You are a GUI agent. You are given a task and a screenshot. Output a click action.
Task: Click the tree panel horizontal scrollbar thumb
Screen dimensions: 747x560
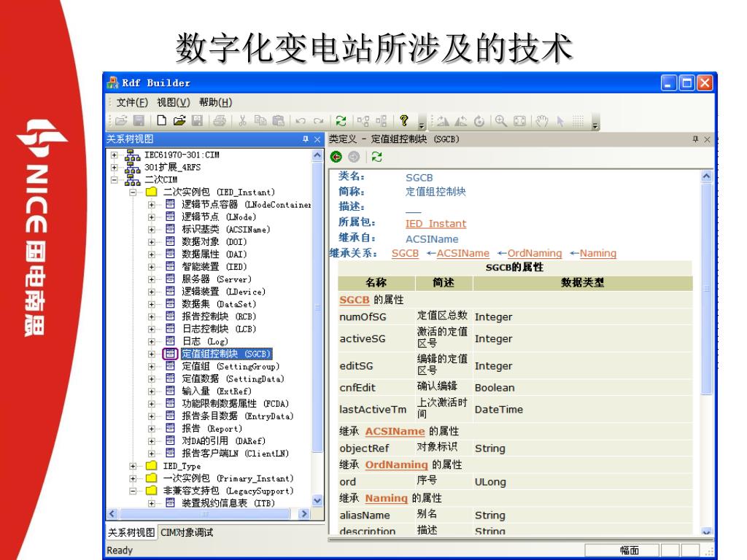(x=205, y=514)
